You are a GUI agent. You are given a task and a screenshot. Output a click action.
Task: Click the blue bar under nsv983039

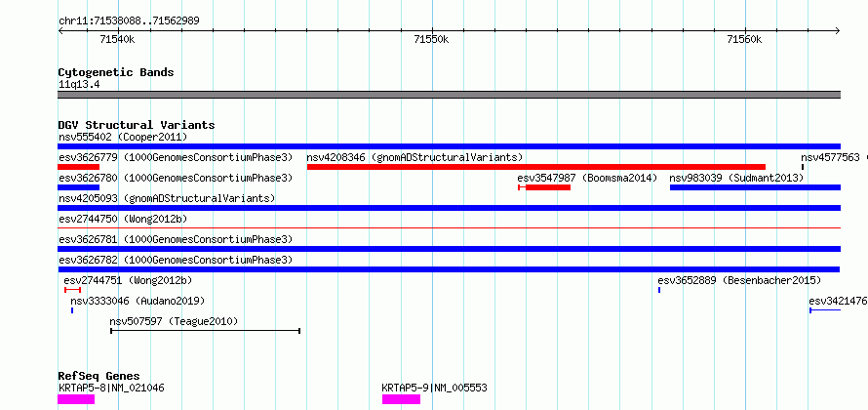point(755,187)
